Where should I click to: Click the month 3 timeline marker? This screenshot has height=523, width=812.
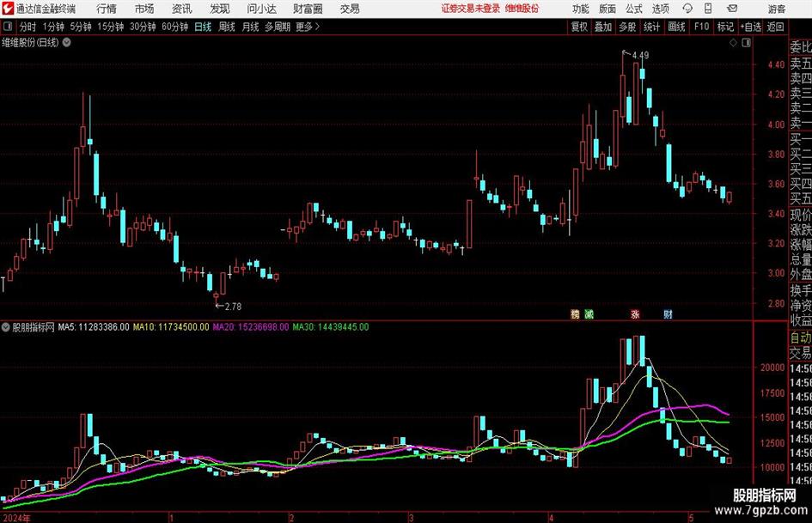(x=411, y=518)
